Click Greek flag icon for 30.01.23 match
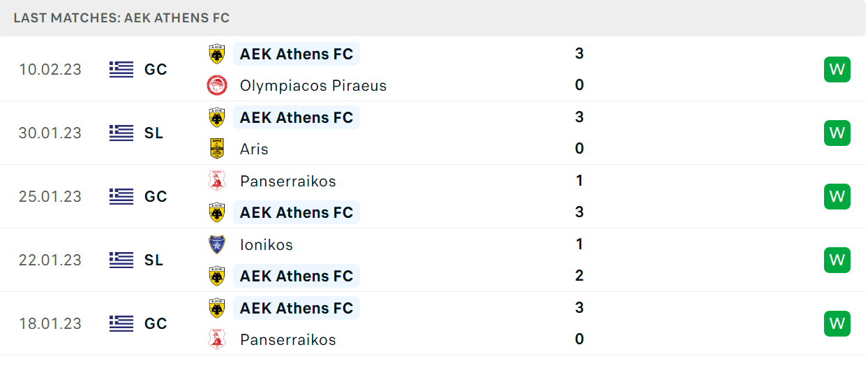This screenshot has width=868, height=368. pyautogui.click(x=121, y=133)
